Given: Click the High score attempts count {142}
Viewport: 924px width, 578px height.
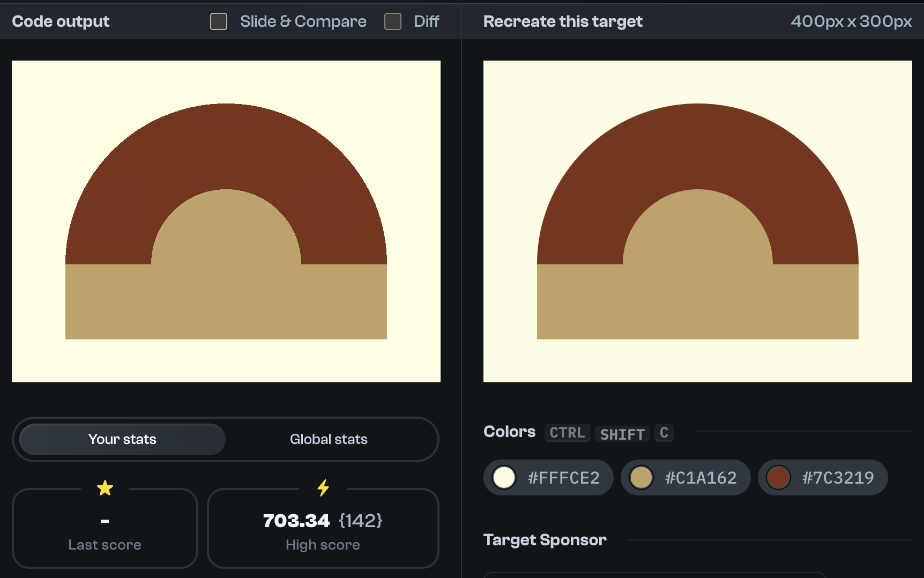Looking at the screenshot, I should (361, 520).
